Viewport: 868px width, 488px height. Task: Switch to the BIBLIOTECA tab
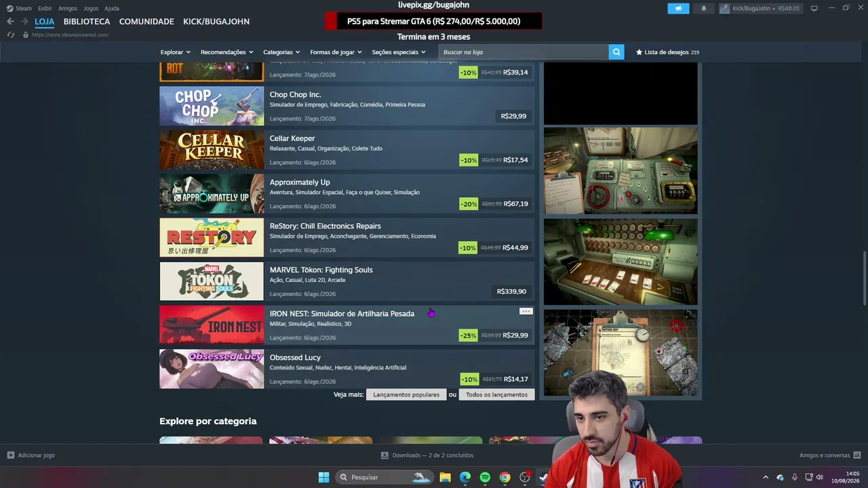tap(87, 22)
